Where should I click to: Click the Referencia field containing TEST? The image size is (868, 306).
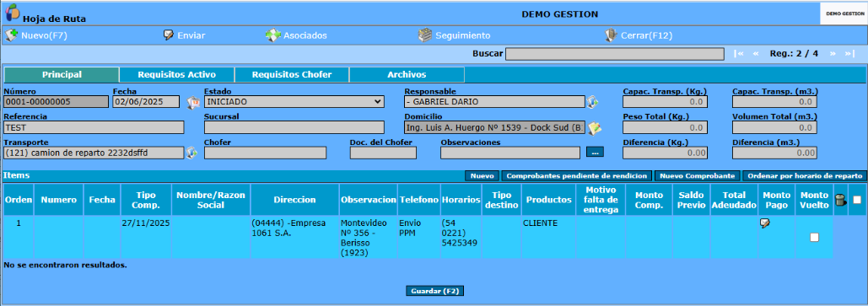click(94, 127)
